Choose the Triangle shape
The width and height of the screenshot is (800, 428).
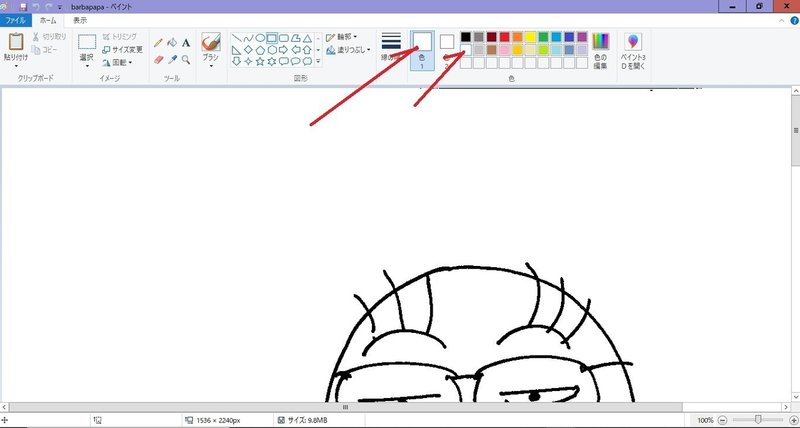pos(307,38)
